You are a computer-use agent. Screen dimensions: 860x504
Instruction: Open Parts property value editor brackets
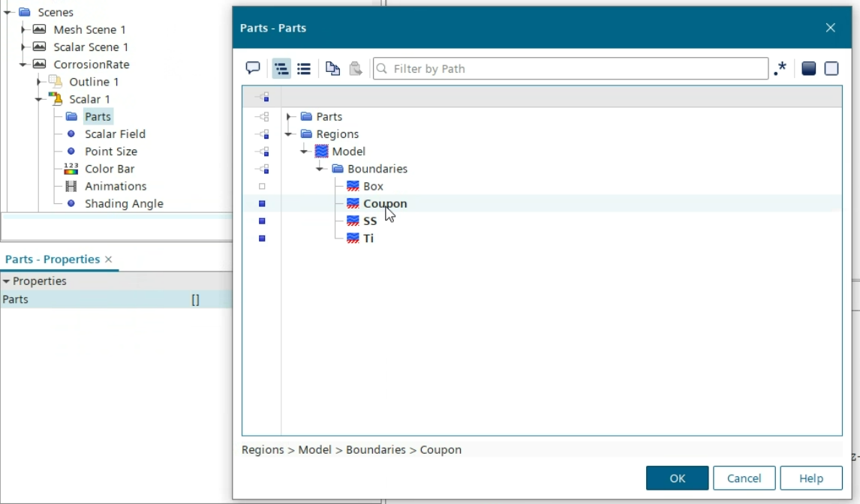pyautogui.click(x=195, y=299)
